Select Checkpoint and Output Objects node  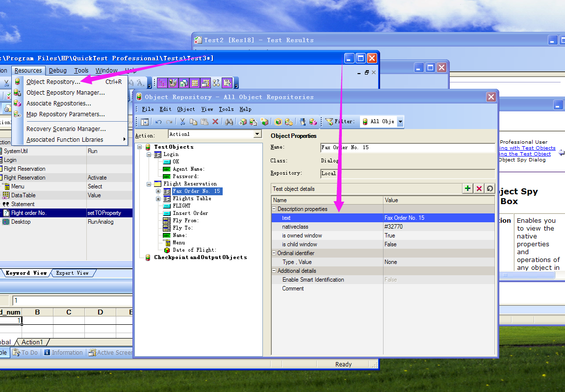[x=200, y=258]
